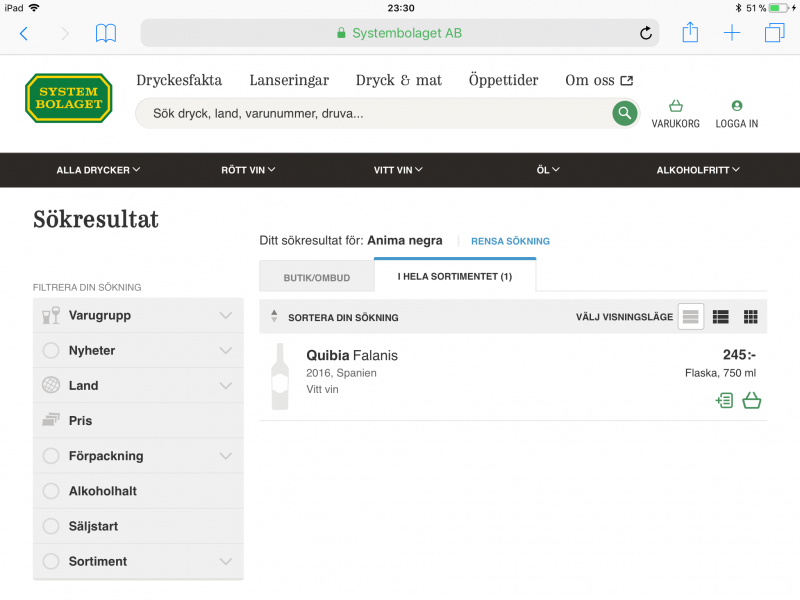Click the Vitt vin product type text
Image resolution: width=800 pixels, height=600 pixels.
click(322, 389)
